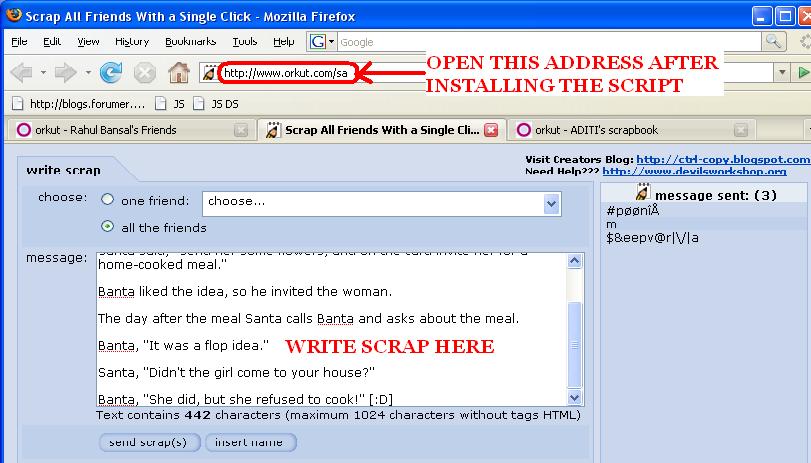Open the address bar history dropdown
Image resolution: width=811 pixels, height=463 pixels.
[x=782, y=73]
